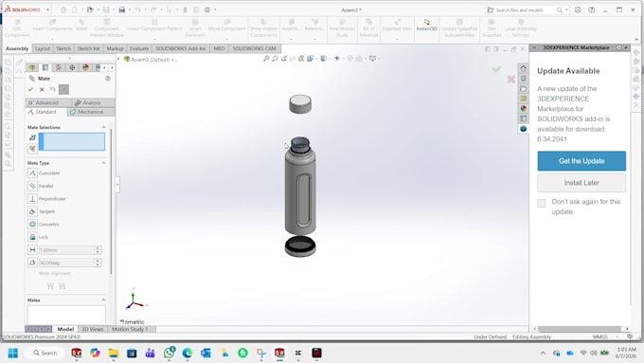Screen dimensions: 644x363
Task: Switch to the Motion Study 1 tab
Action: (x=130, y=329)
